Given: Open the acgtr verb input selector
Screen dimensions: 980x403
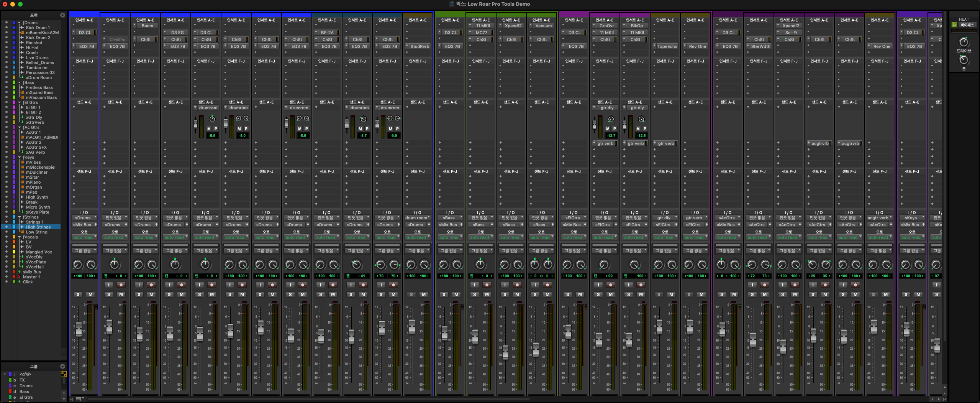Looking at the screenshot, I should [879, 218].
